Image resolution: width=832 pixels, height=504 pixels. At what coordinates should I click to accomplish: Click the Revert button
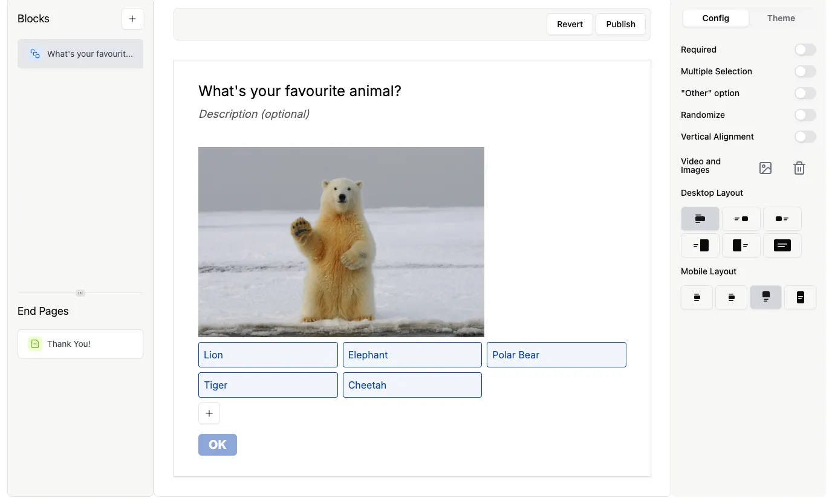tap(570, 24)
